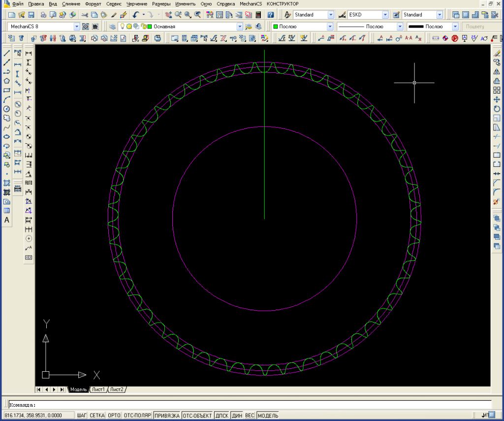Toggle СЕТКА grid display

[x=97, y=416]
